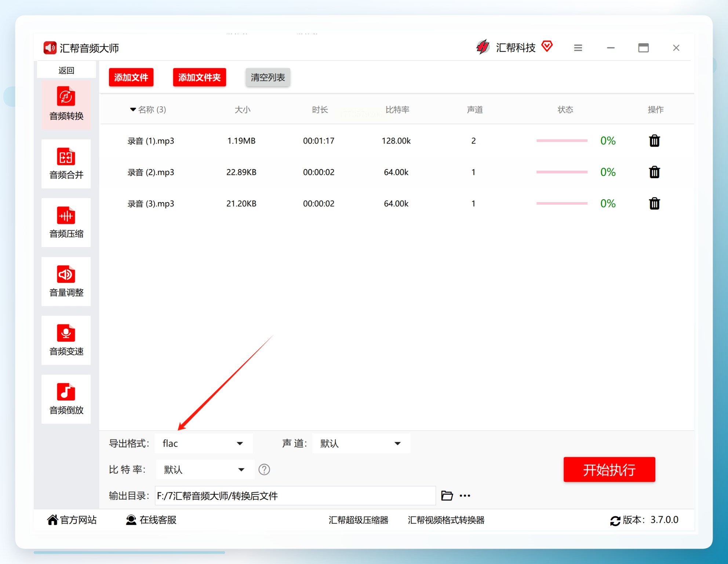Click the 在线客服 support person icon
Viewport: 728px width, 564px height.
[x=131, y=520]
